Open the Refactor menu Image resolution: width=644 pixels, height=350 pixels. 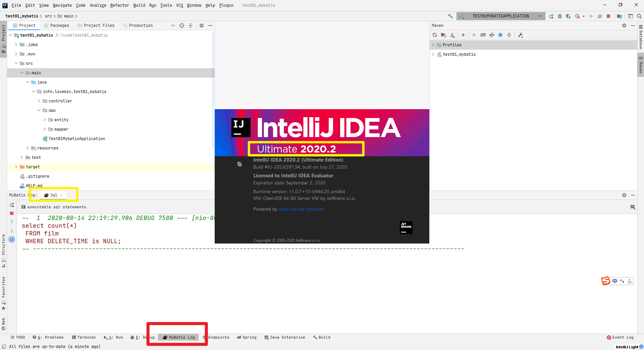coord(119,5)
